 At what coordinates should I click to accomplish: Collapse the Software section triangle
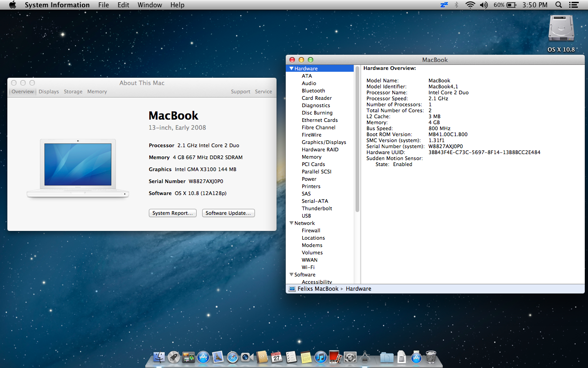pyautogui.click(x=291, y=275)
